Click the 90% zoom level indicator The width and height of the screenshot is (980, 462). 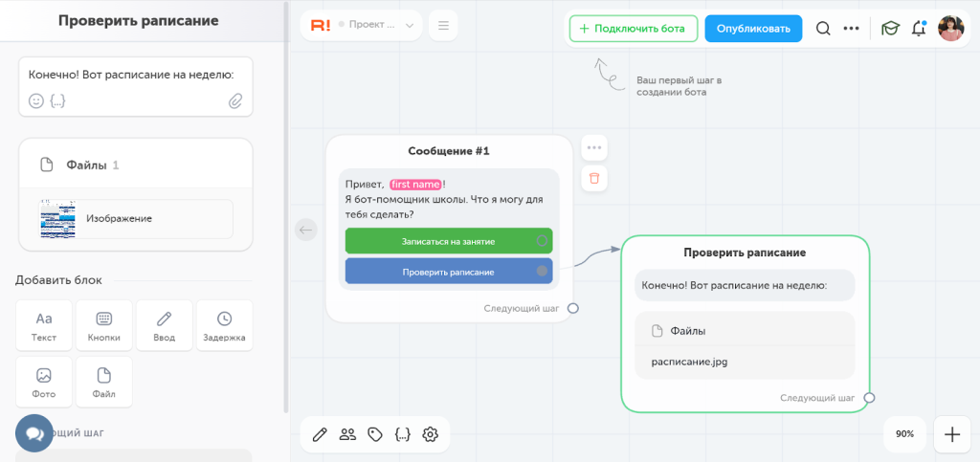click(904, 434)
